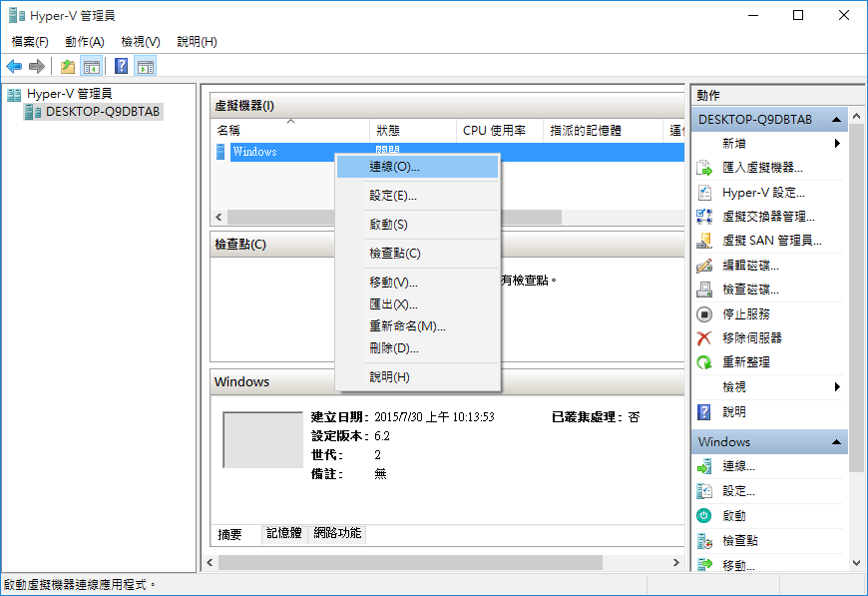Switch to the 摘要 tab

click(230, 534)
